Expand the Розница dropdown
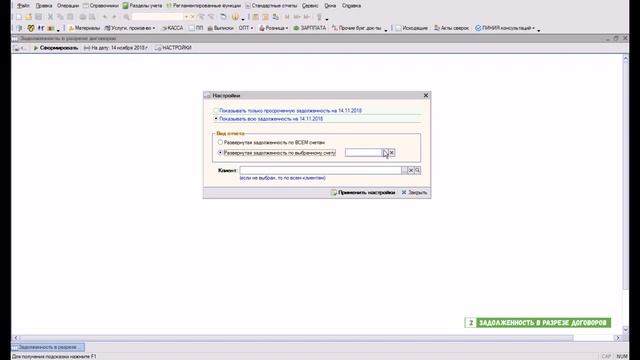The height and width of the screenshot is (360, 640). (273, 28)
